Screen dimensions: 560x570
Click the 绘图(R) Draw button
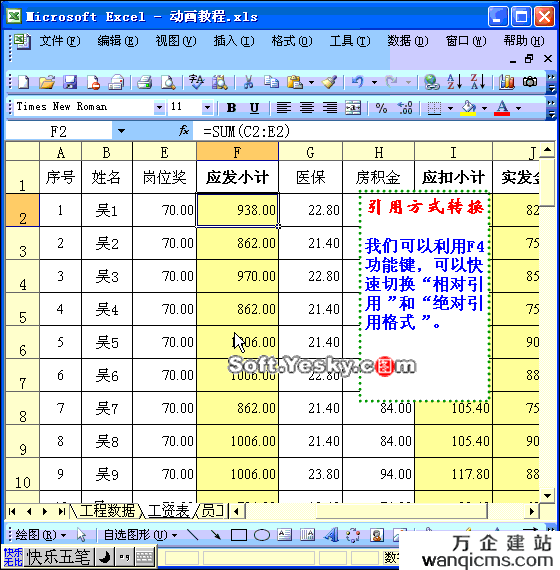coord(40,535)
